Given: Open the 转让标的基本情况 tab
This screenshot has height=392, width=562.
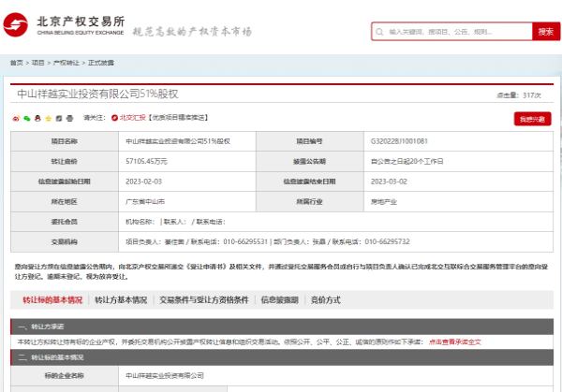Looking at the screenshot, I should click(52, 300).
